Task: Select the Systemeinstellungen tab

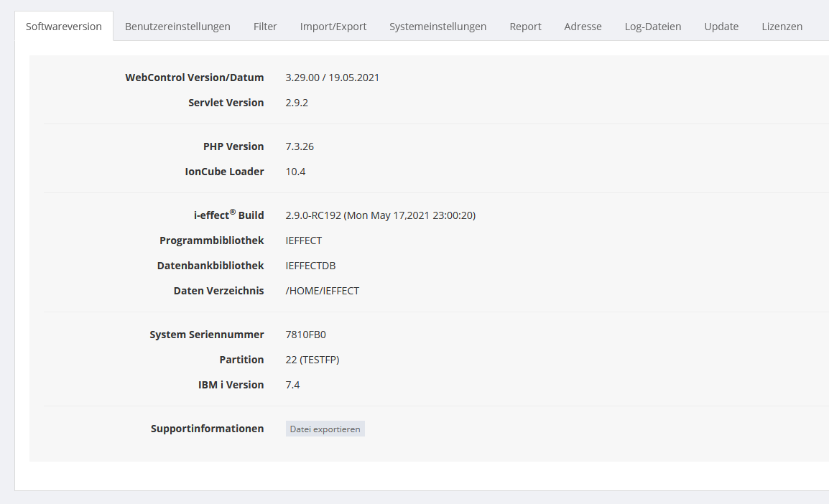Action: click(437, 27)
